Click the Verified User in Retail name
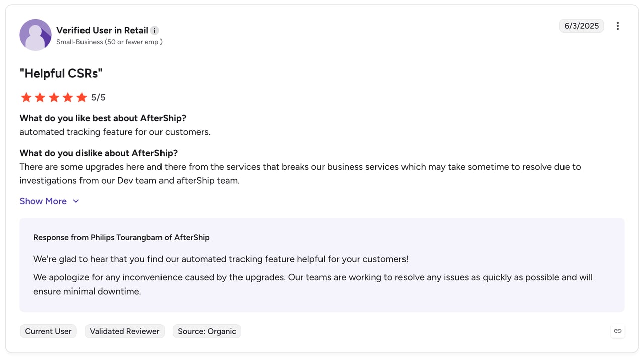This screenshot has width=644, height=360. click(x=102, y=31)
